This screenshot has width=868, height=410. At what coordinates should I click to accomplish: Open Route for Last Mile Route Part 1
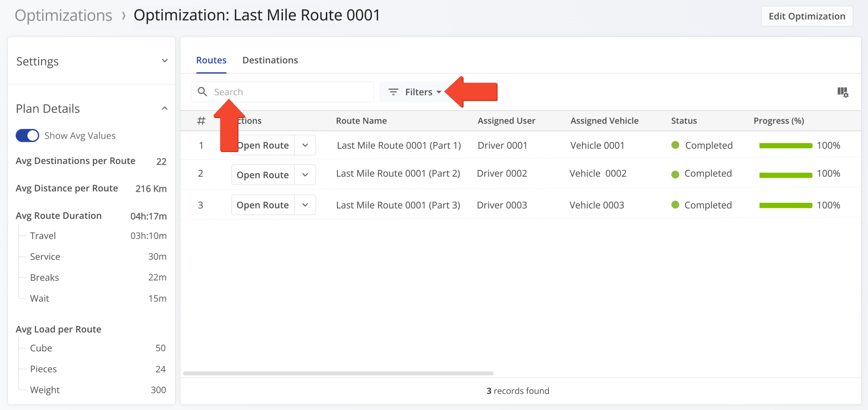click(x=263, y=145)
